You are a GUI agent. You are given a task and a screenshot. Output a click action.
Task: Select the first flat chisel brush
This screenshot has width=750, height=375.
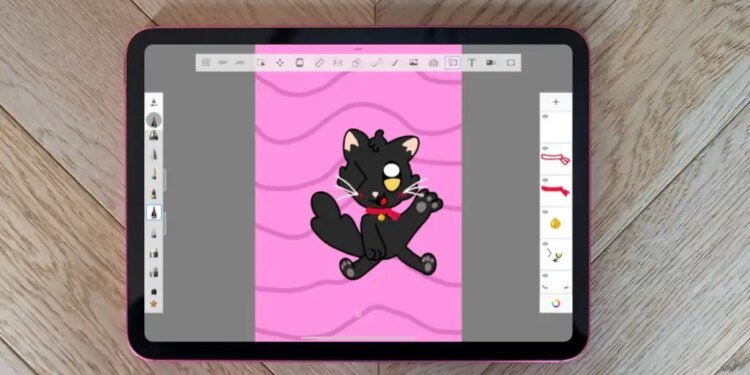click(154, 253)
